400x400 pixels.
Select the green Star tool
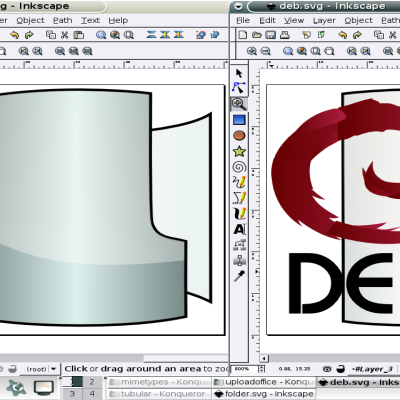(x=239, y=152)
